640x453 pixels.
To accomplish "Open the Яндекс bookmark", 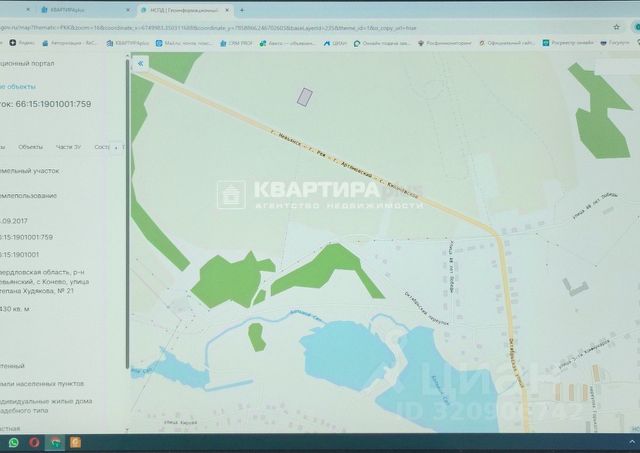I will click(22, 43).
